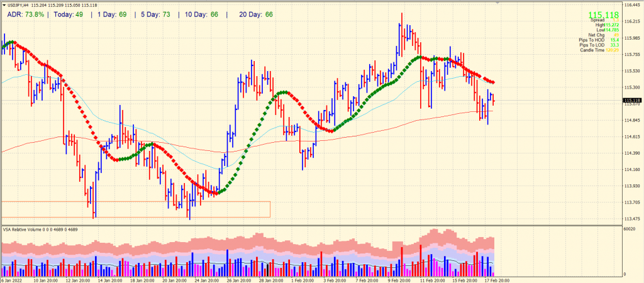Click the large green 115.118 price display
The height and width of the screenshot is (283, 644).
click(603, 14)
